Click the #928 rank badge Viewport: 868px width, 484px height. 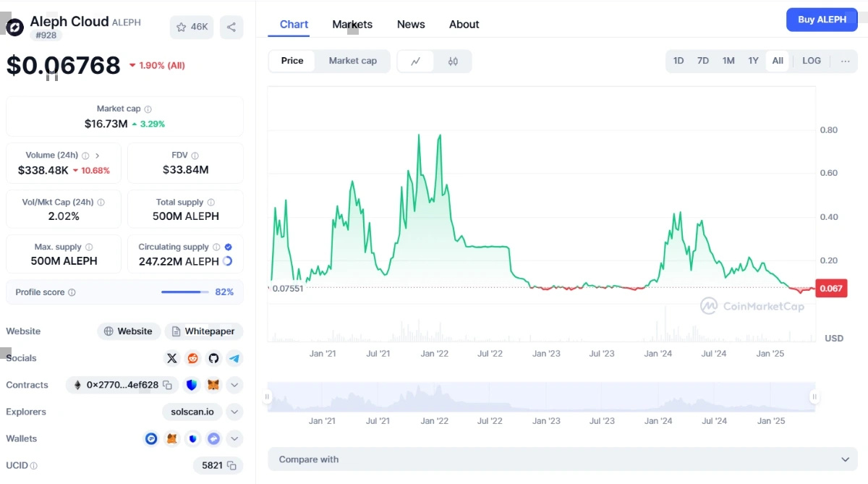click(46, 35)
